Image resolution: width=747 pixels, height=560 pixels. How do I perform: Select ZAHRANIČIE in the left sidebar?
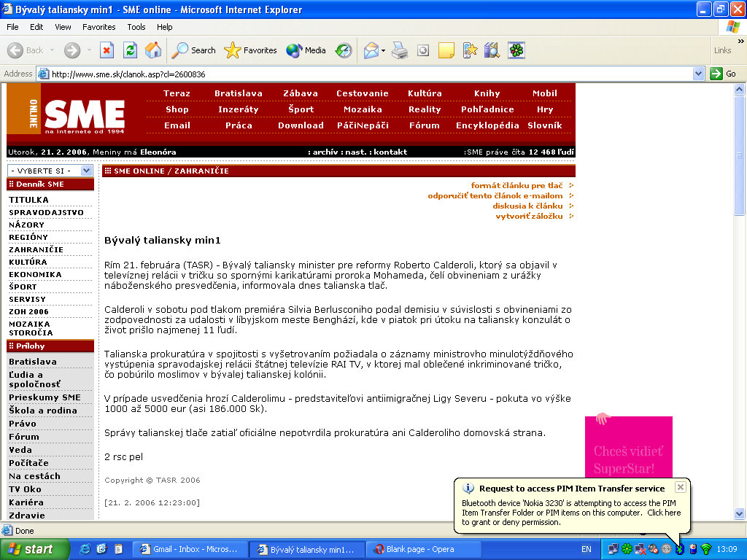coord(36,249)
